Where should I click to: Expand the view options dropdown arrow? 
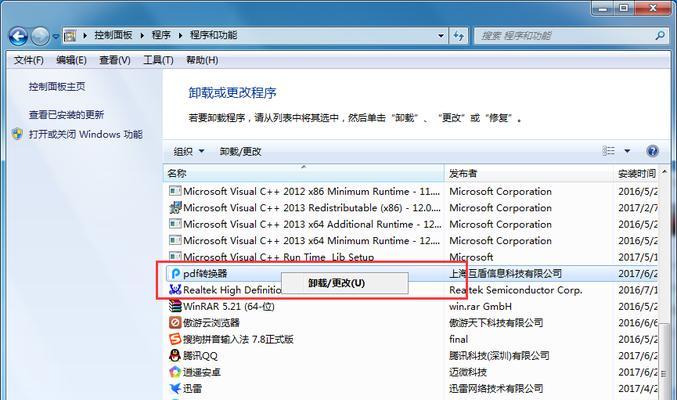627,151
